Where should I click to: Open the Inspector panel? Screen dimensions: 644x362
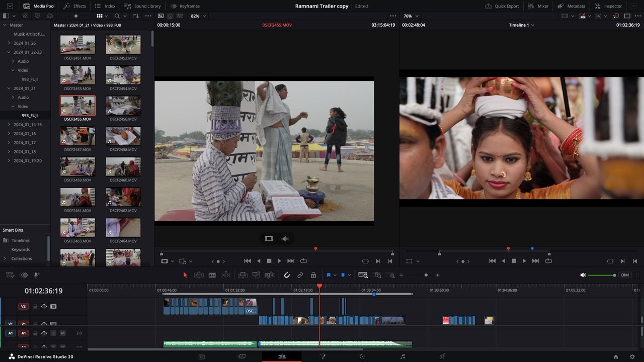[607, 6]
